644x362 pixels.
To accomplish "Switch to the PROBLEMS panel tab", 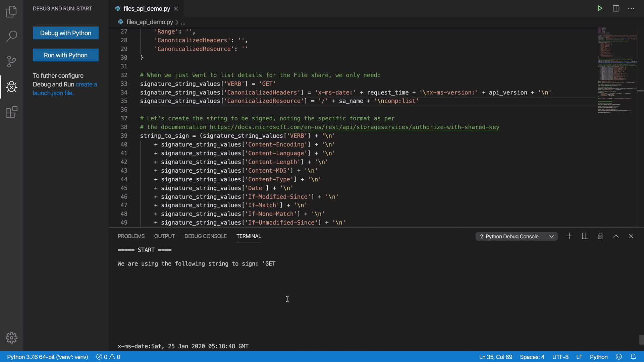I will tap(131, 236).
